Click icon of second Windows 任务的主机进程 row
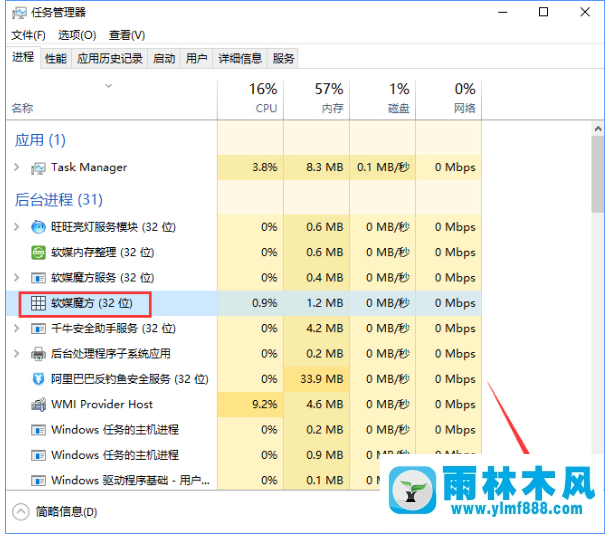The width and height of the screenshot is (608, 534). pos(38,455)
